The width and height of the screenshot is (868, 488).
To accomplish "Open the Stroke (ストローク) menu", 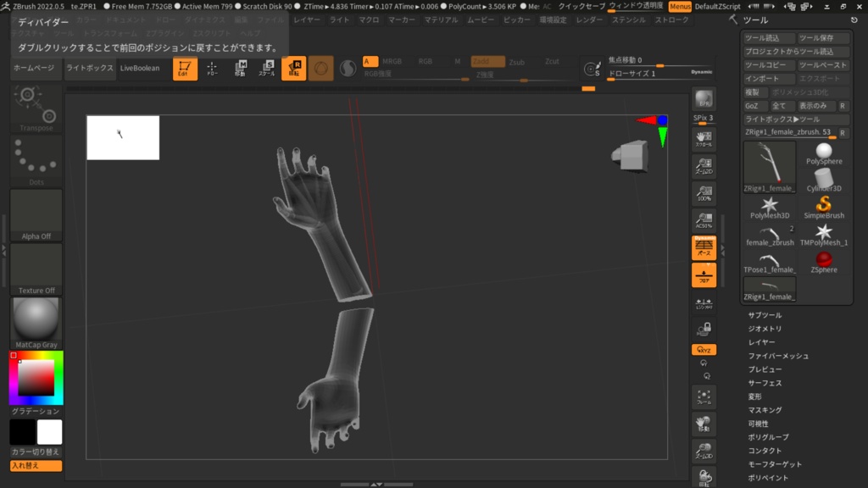I will pyautogui.click(x=671, y=20).
